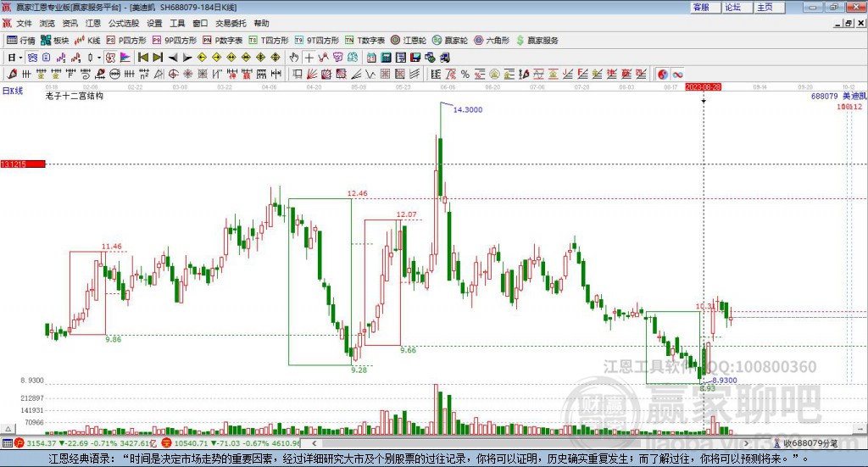868x467 pixels.
Task: Select the first yellow diamond arrow icon
Action: [202, 58]
